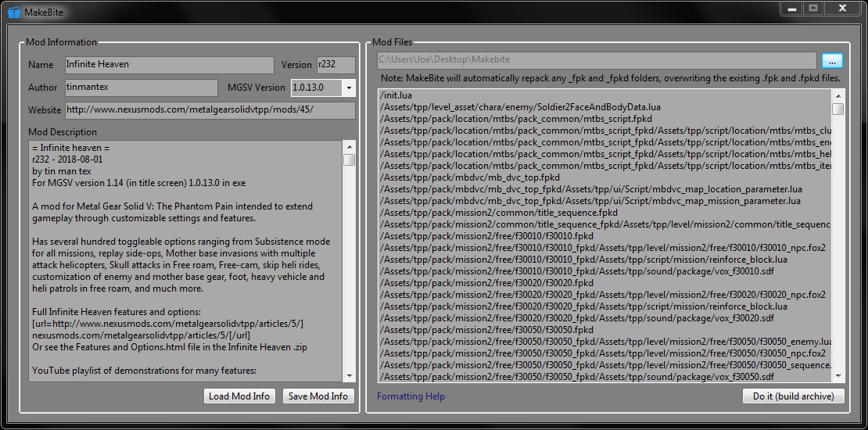Image resolution: width=868 pixels, height=430 pixels.
Task: Minimize the MakeBite window
Action: [792, 8]
